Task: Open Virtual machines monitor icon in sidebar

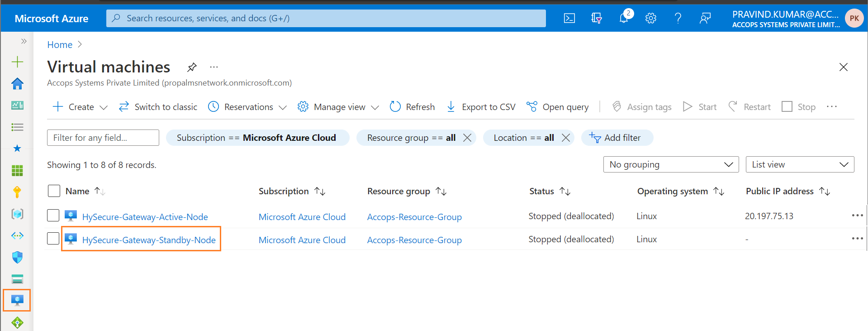Action: click(17, 300)
